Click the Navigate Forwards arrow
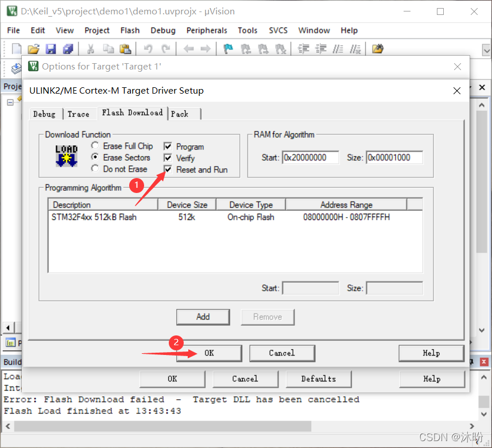Image resolution: width=492 pixels, height=448 pixels. point(206,49)
